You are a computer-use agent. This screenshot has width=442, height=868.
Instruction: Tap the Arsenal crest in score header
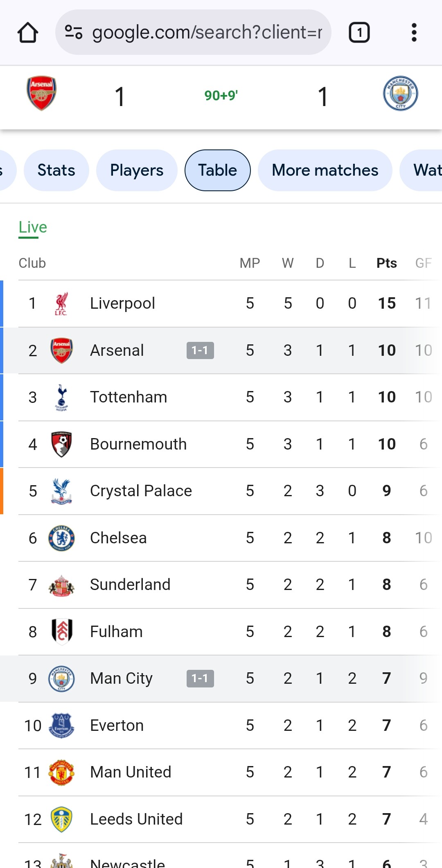(41, 93)
